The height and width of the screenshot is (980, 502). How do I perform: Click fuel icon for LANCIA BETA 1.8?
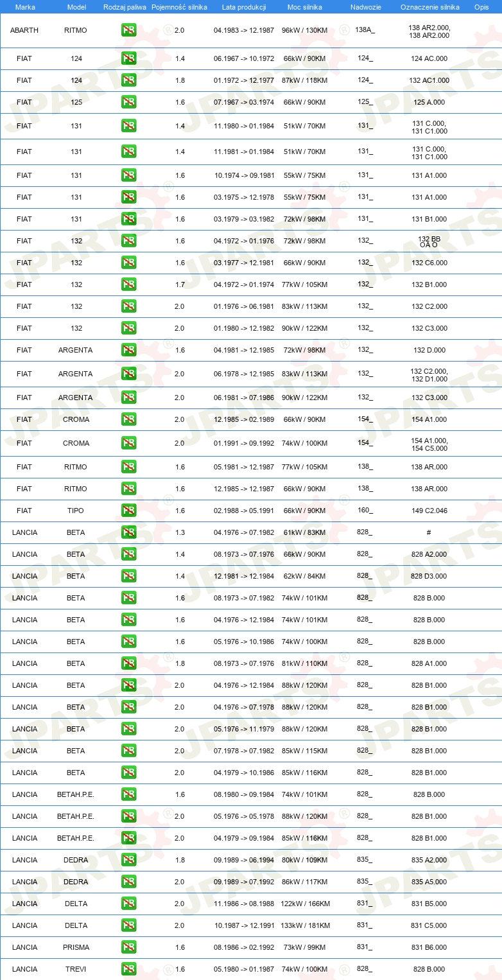pyautogui.click(x=129, y=663)
